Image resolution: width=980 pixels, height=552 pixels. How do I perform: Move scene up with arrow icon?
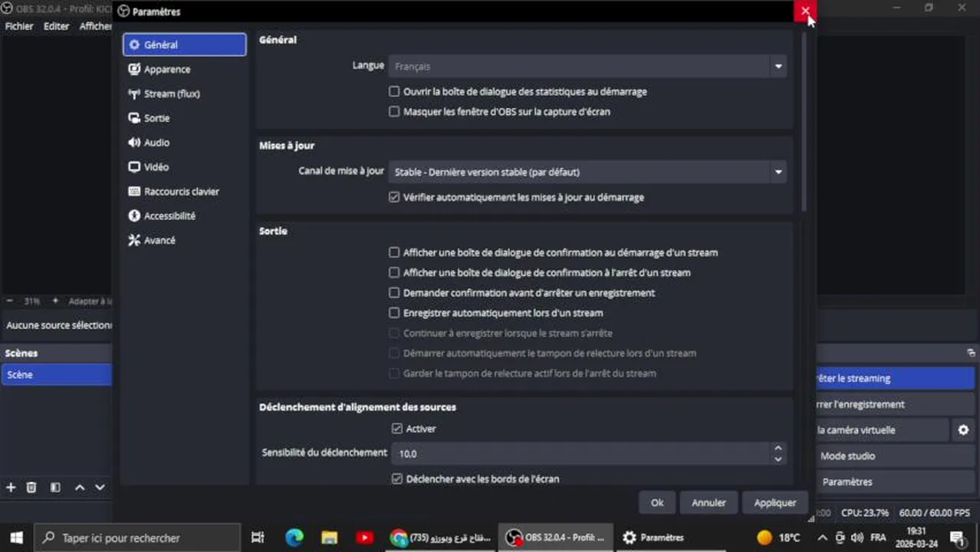pyautogui.click(x=79, y=488)
